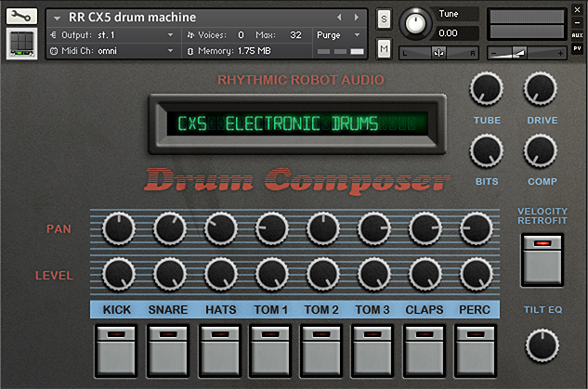Trigger the SNARE drum pad button
Screen dimensions: 588x389
coord(168,351)
